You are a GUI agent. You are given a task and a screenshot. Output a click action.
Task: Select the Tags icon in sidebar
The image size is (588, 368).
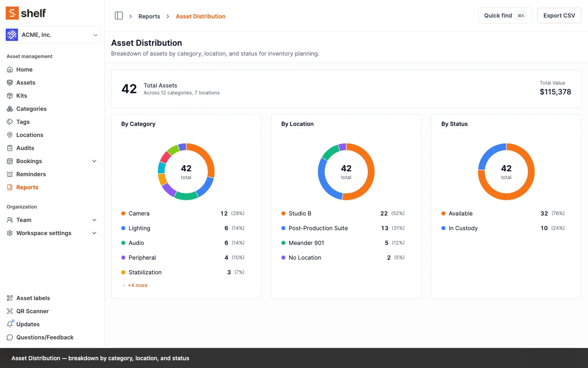pyautogui.click(x=10, y=122)
